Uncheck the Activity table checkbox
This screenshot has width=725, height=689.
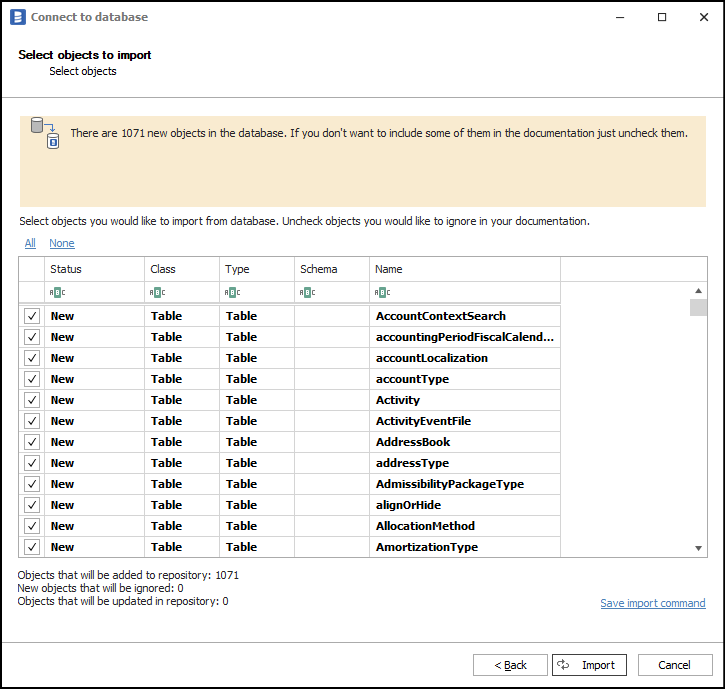[x=32, y=400]
